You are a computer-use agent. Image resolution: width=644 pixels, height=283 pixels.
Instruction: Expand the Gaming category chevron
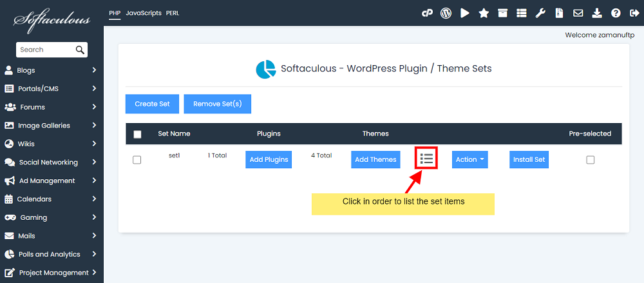[94, 217]
